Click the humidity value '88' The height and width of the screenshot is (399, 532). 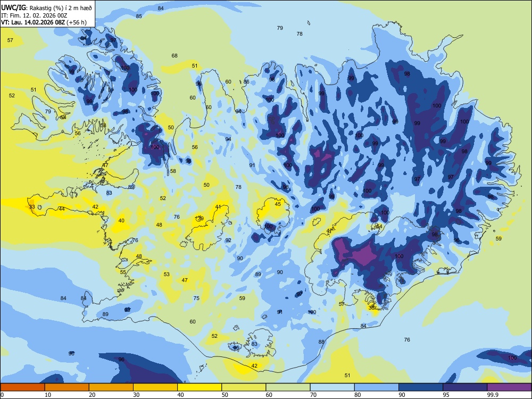pos(321,342)
